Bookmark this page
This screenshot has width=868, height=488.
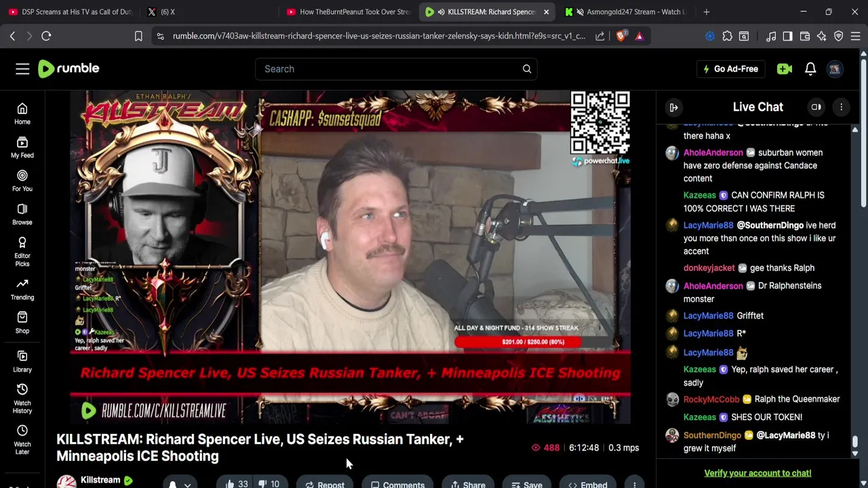pos(138,36)
